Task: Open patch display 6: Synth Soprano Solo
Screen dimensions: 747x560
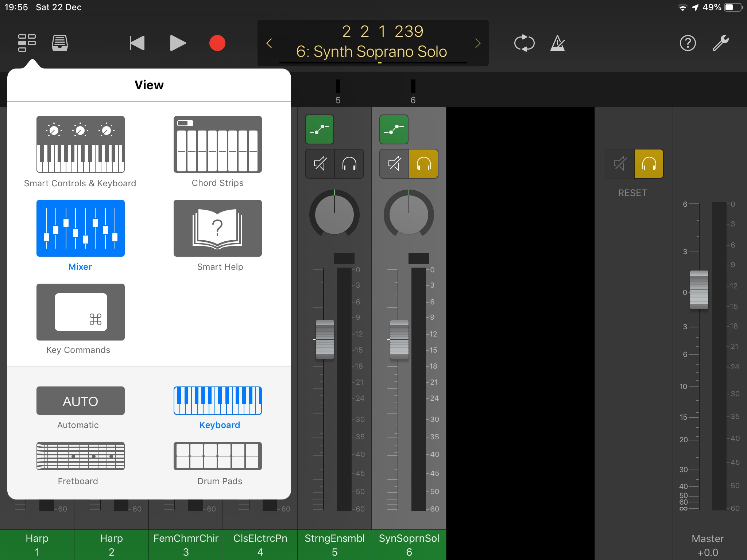Action: pos(372,52)
